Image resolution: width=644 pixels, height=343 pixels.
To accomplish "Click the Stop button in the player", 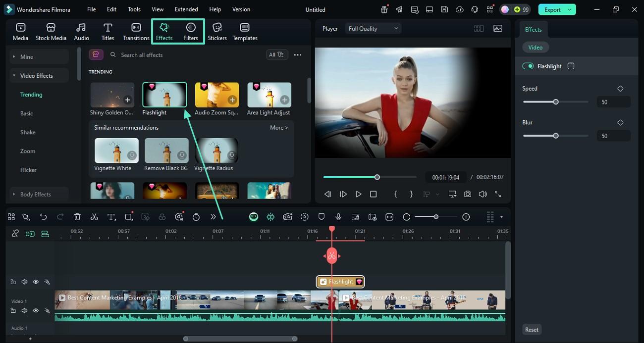I will point(374,195).
